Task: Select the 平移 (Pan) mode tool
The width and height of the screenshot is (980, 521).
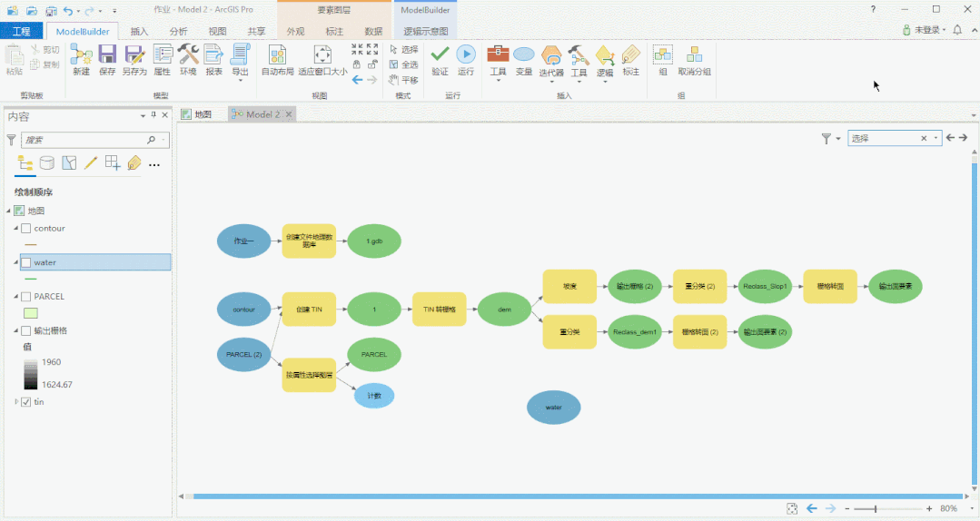Action: [403, 80]
